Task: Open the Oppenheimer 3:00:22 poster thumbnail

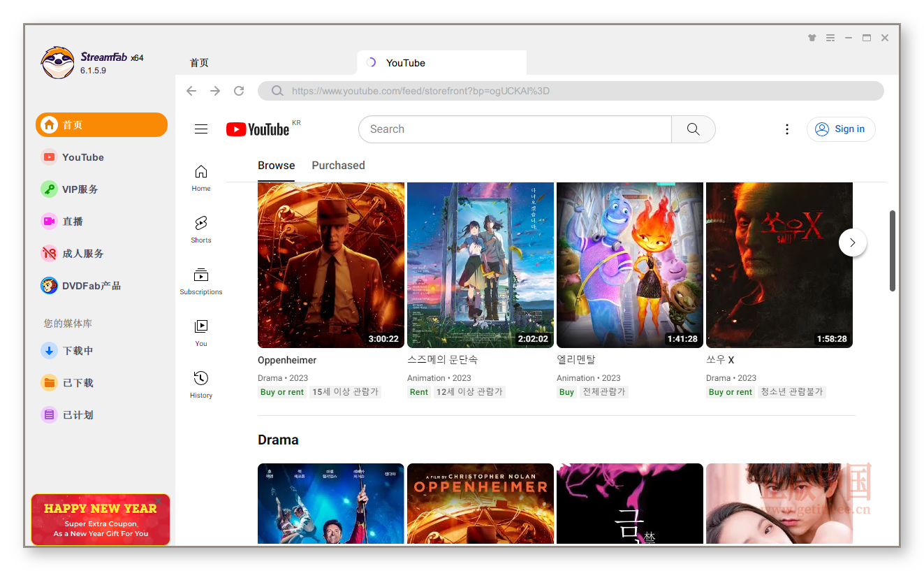Action: 331,266
